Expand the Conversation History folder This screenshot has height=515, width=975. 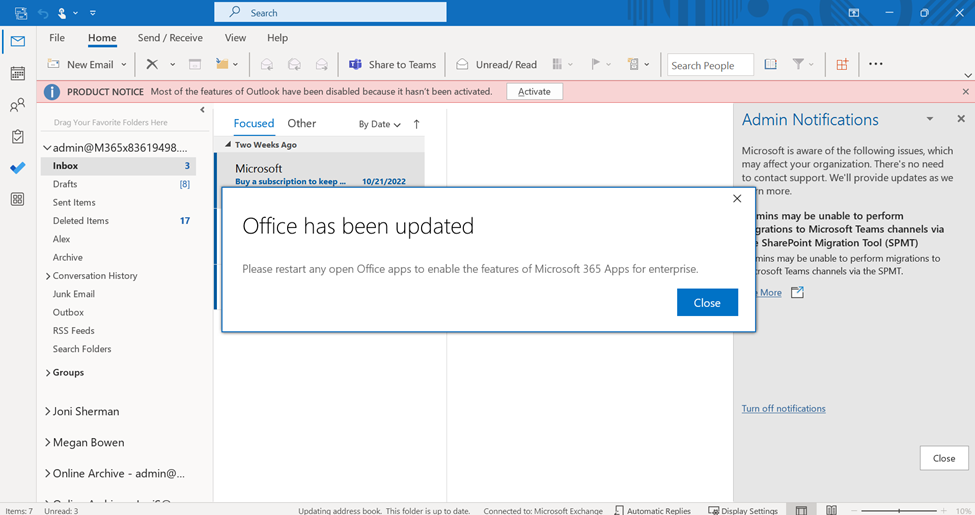click(48, 276)
